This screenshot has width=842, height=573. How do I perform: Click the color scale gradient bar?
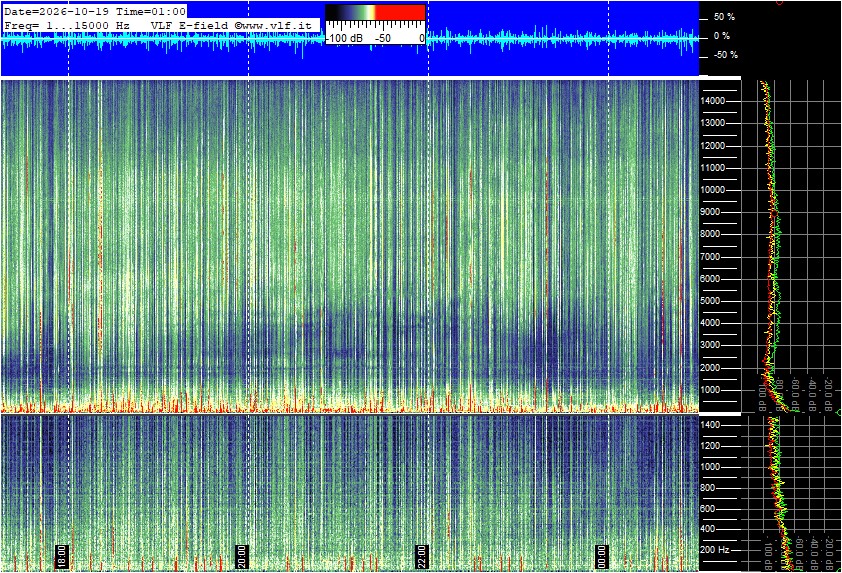[375, 13]
